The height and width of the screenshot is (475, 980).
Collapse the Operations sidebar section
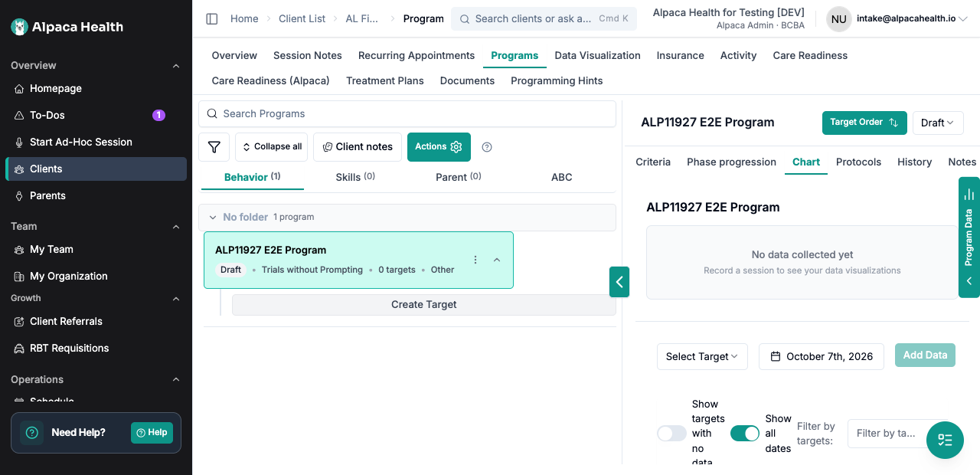[x=176, y=380]
